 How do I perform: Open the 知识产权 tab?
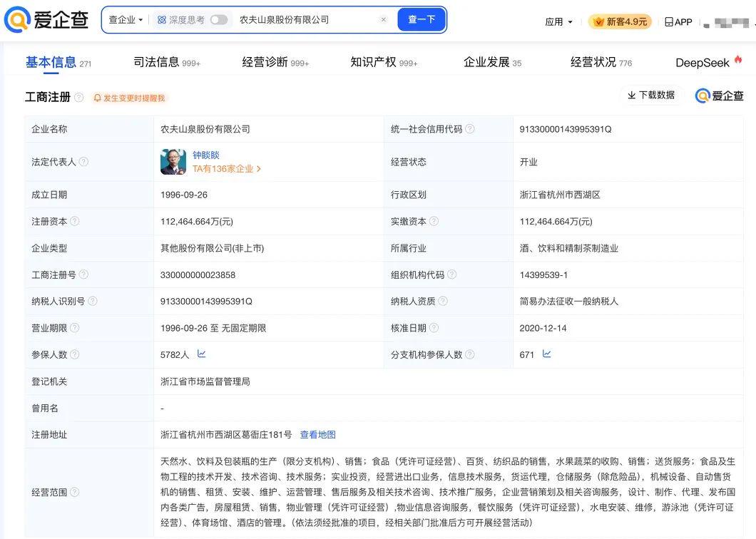coord(384,63)
